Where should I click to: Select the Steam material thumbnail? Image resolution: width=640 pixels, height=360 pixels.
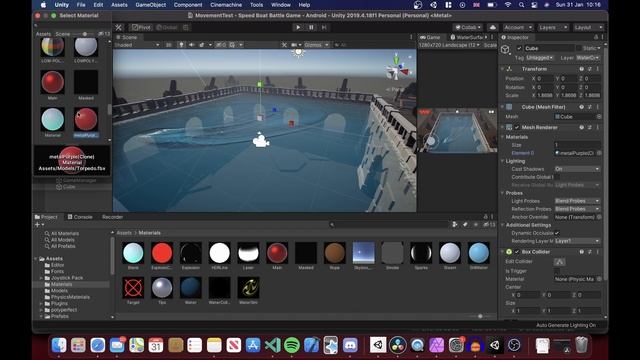(x=450, y=253)
